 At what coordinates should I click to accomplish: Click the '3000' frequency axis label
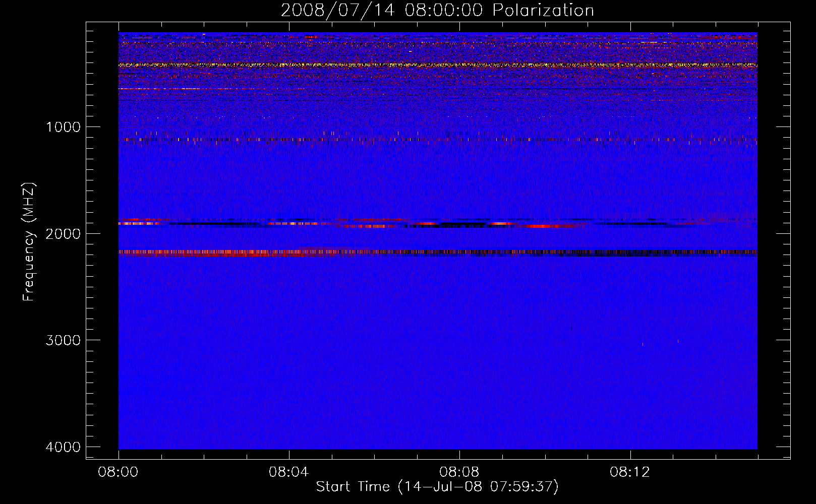pyautogui.click(x=63, y=340)
